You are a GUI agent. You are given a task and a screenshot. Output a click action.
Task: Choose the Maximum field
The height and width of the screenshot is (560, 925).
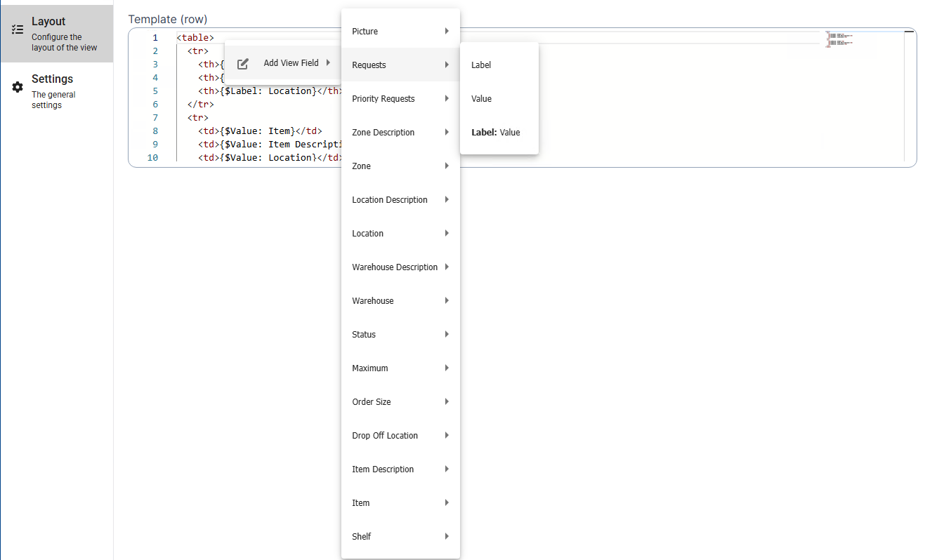click(400, 368)
